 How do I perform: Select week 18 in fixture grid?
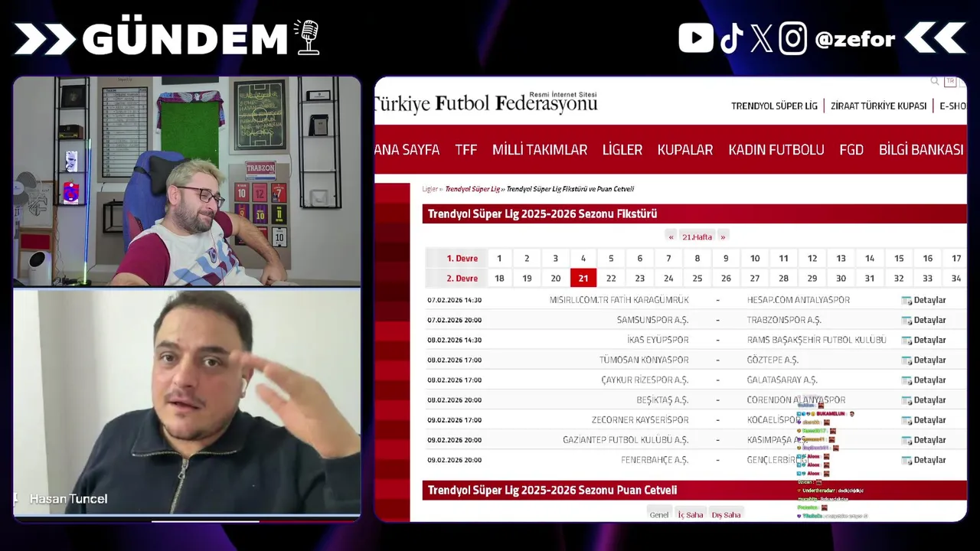coord(499,279)
